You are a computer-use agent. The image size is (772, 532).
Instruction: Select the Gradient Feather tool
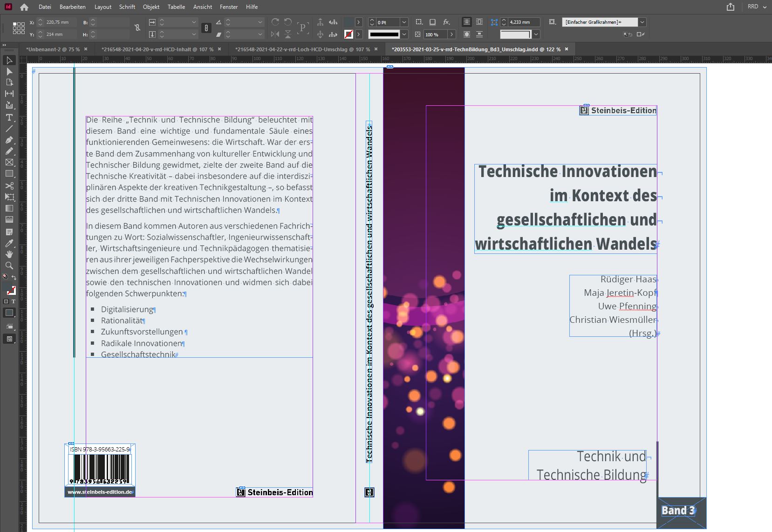[x=9, y=219]
